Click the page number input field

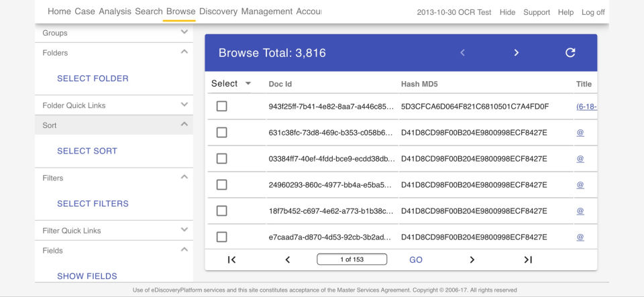[352, 259]
